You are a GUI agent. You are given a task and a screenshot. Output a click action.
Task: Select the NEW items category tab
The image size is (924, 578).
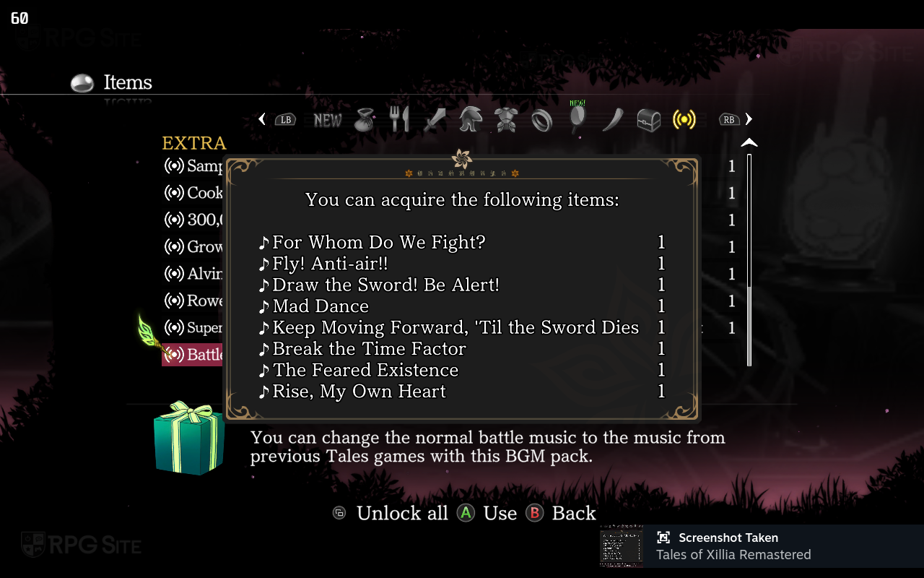tap(328, 120)
